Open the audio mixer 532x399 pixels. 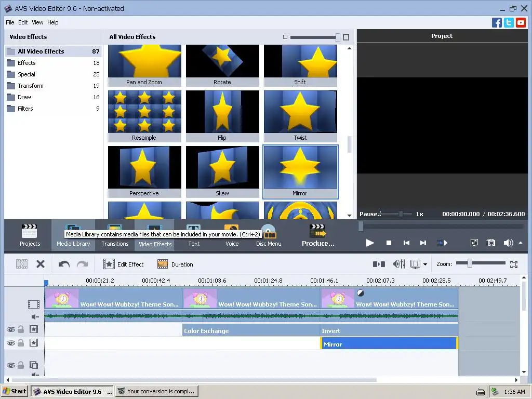pos(400,264)
